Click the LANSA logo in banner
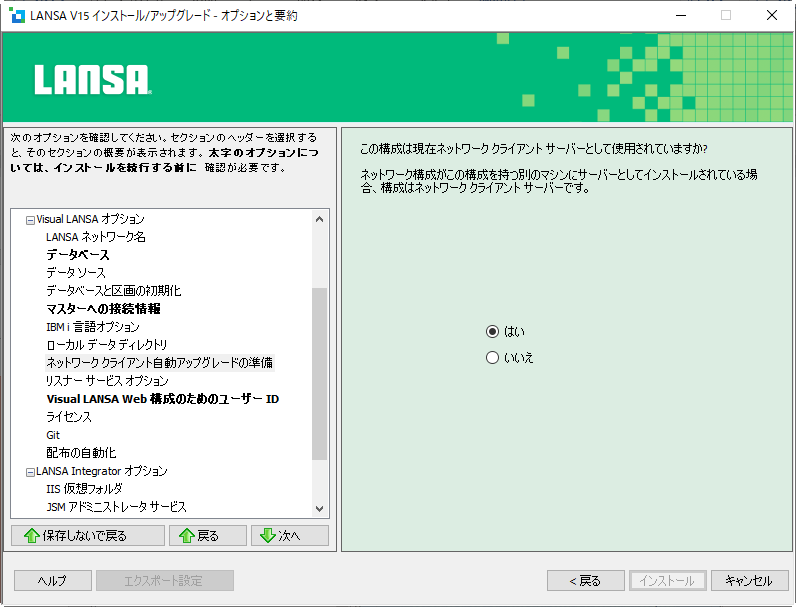This screenshot has height=607, width=796. click(x=93, y=80)
